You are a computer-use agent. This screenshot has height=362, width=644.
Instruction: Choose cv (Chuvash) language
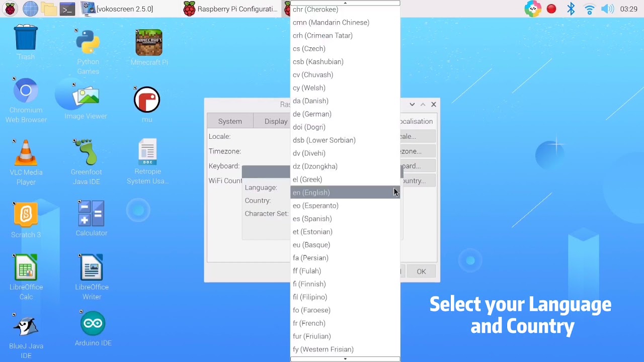pyautogui.click(x=345, y=74)
